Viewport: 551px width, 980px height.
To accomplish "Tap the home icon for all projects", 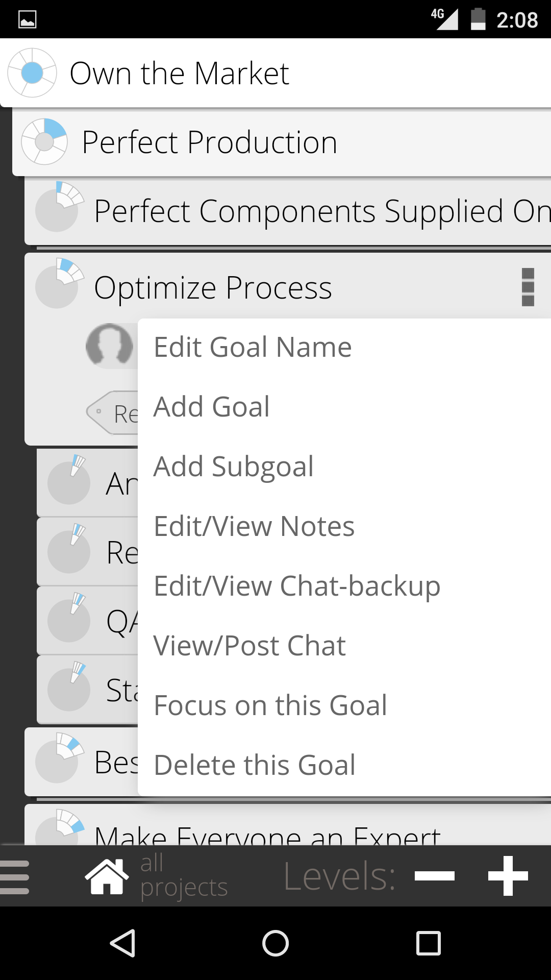I will [x=107, y=876].
